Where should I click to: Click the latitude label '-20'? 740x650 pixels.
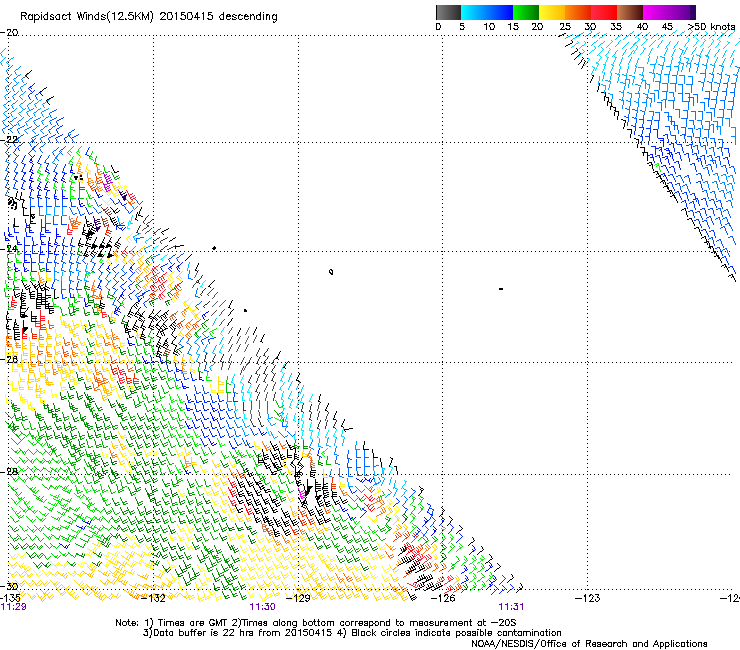click(10, 33)
